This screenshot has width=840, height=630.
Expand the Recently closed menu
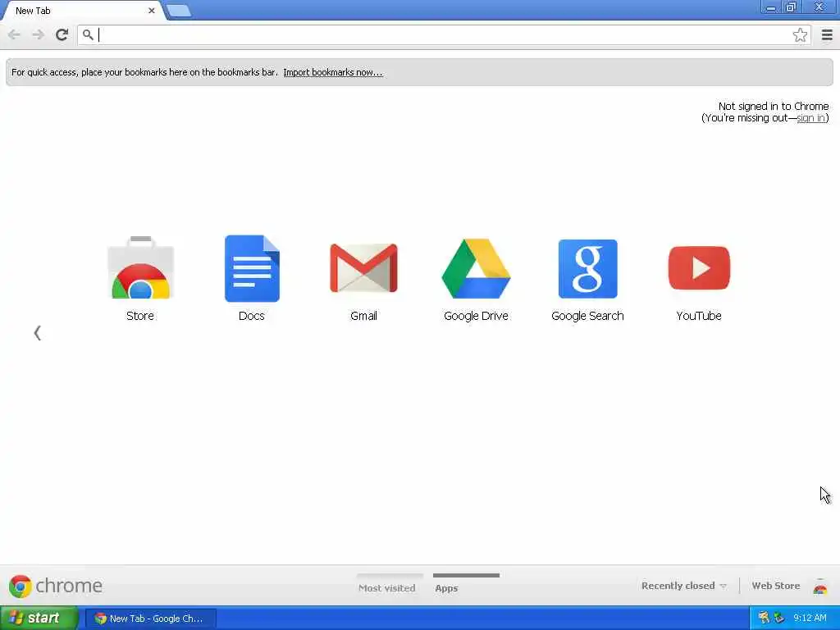click(x=683, y=586)
